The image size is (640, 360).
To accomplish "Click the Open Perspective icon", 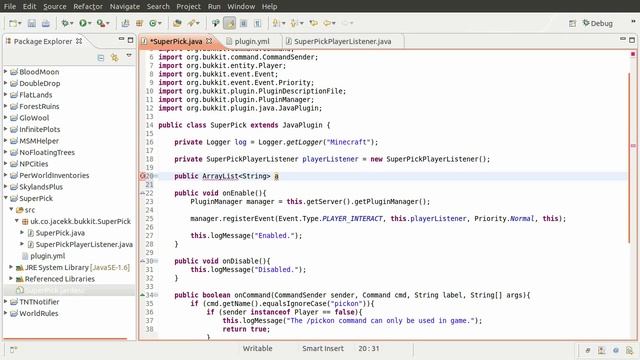I will [572, 23].
